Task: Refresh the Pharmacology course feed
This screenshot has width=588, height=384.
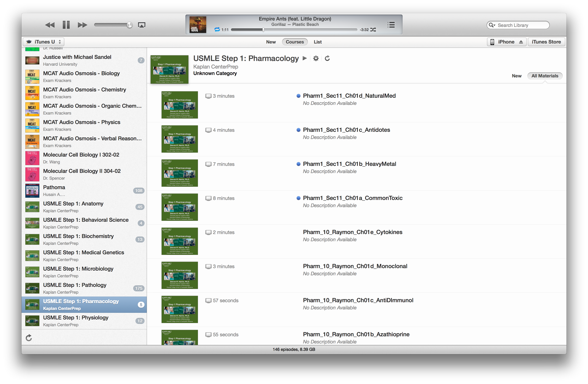Action: tap(327, 58)
